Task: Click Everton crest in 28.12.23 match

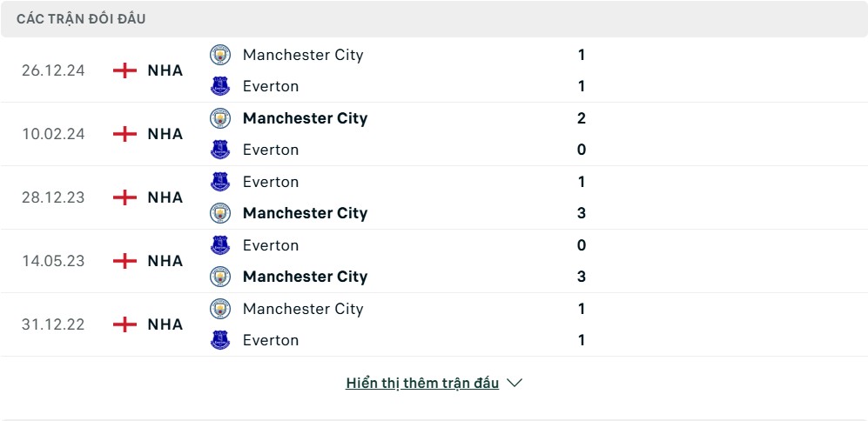Action: (x=220, y=182)
